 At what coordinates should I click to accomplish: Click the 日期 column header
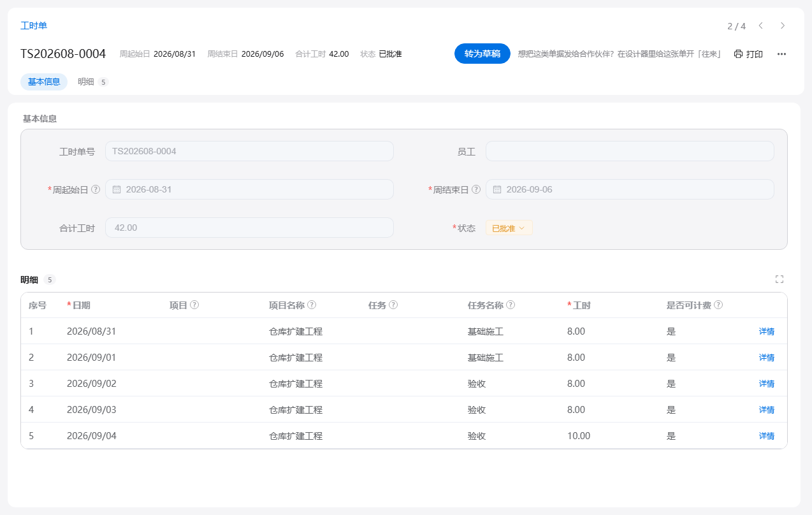tap(81, 305)
